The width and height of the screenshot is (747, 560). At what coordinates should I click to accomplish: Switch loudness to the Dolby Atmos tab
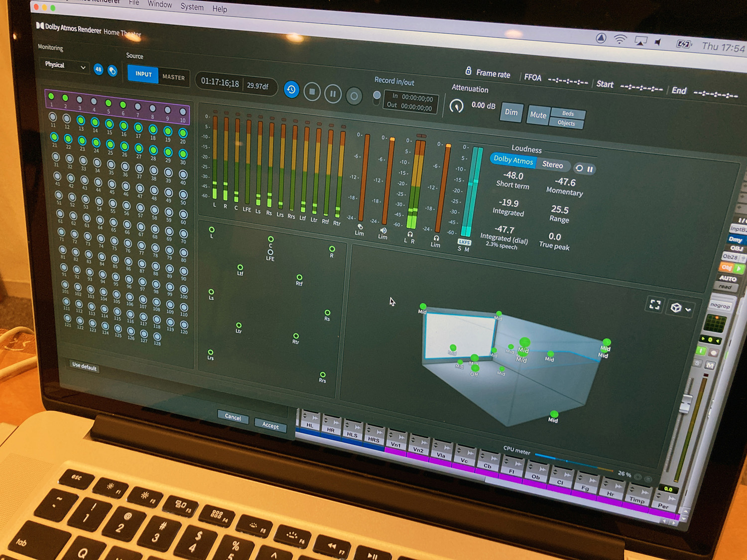tap(513, 160)
